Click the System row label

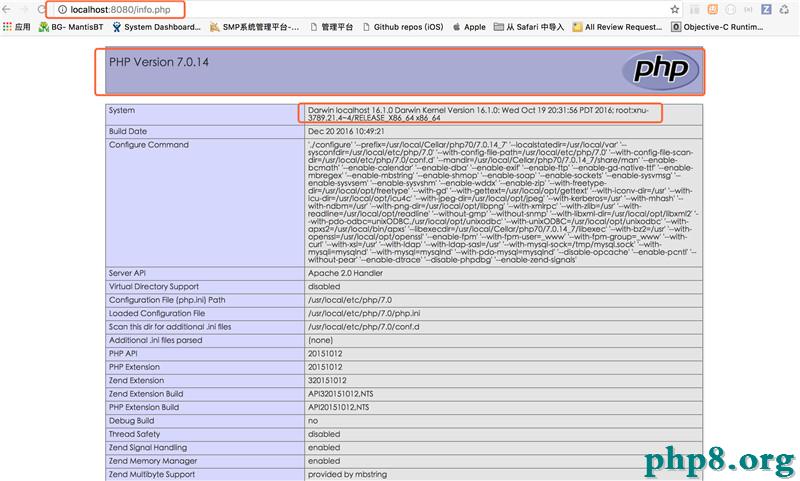[x=122, y=110]
